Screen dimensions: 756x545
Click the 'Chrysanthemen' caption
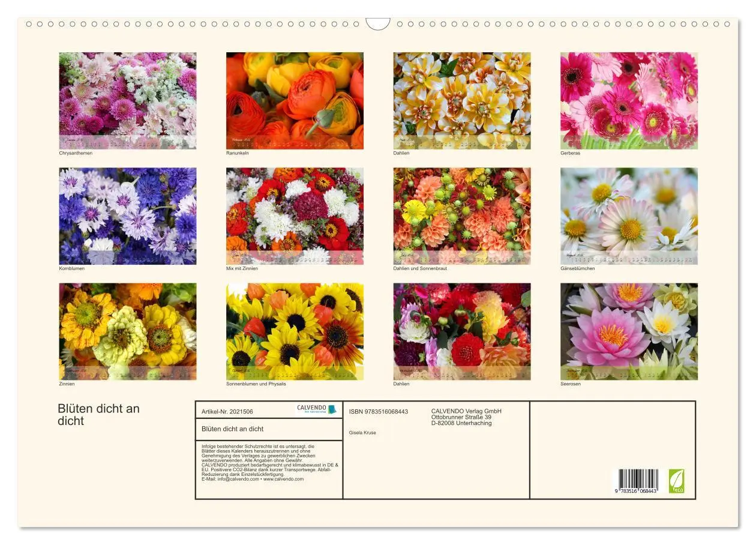tap(76, 153)
